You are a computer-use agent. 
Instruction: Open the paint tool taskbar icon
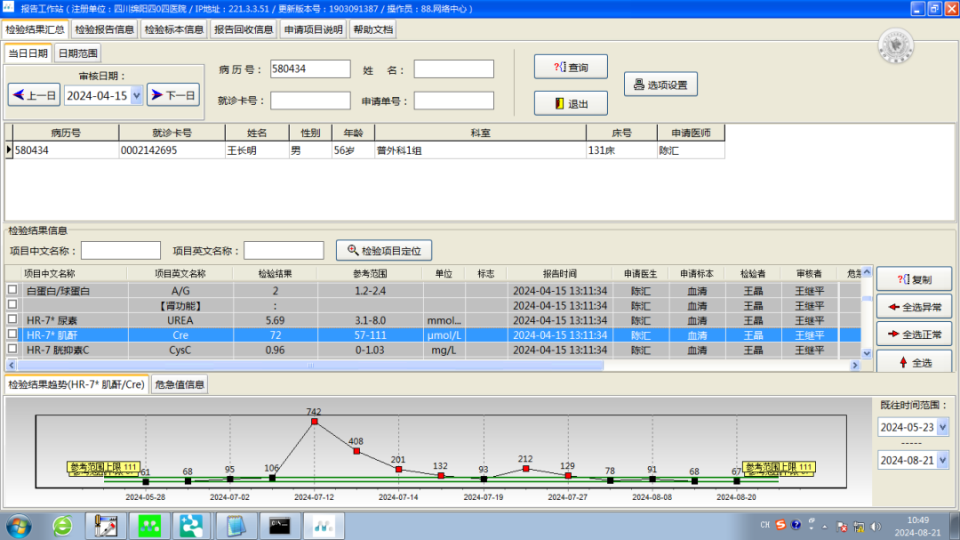[x=105, y=526]
